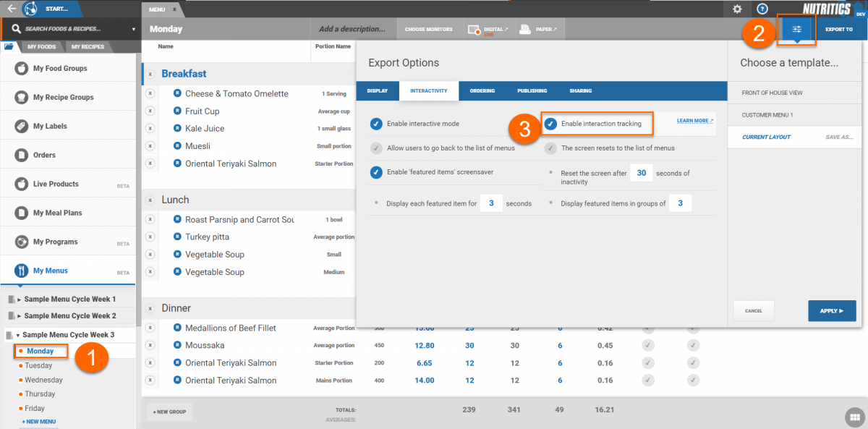The height and width of the screenshot is (429, 868).
Task: Expand Sample Menu Cycle Week 1
Action: [x=20, y=299]
